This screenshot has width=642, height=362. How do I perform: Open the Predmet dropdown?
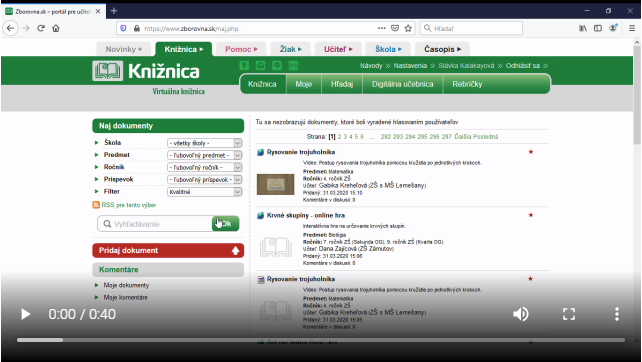point(204,155)
